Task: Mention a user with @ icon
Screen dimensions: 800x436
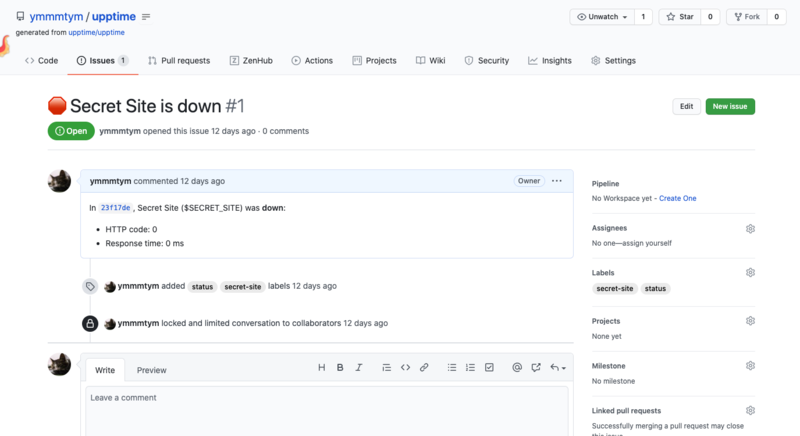Action: pyautogui.click(x=517, y=367)
